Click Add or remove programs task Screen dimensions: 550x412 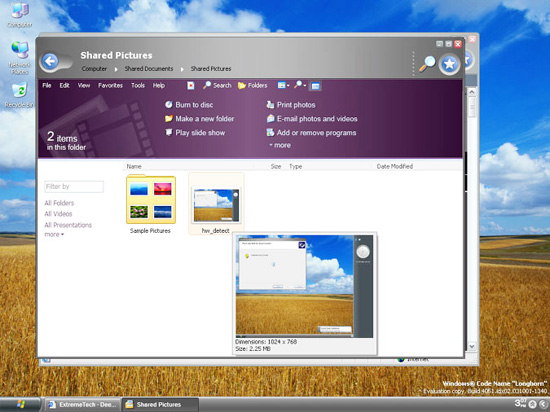tap(311, 133)
